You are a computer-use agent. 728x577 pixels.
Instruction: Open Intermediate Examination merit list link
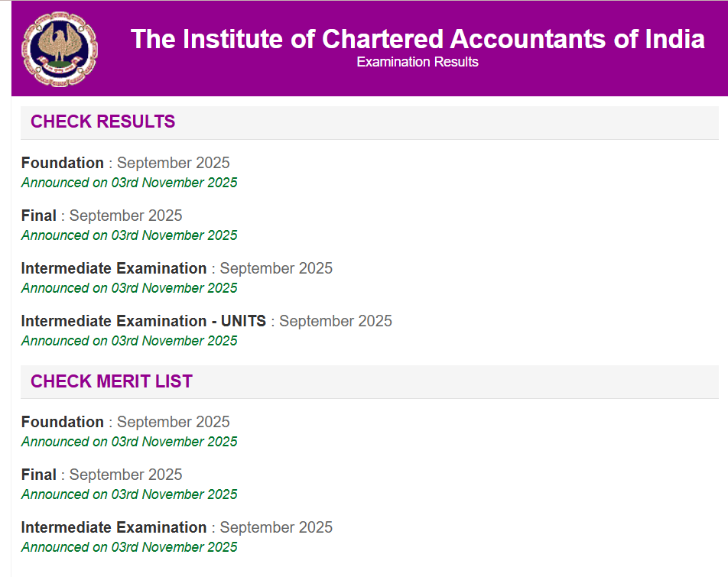point(114,527)
